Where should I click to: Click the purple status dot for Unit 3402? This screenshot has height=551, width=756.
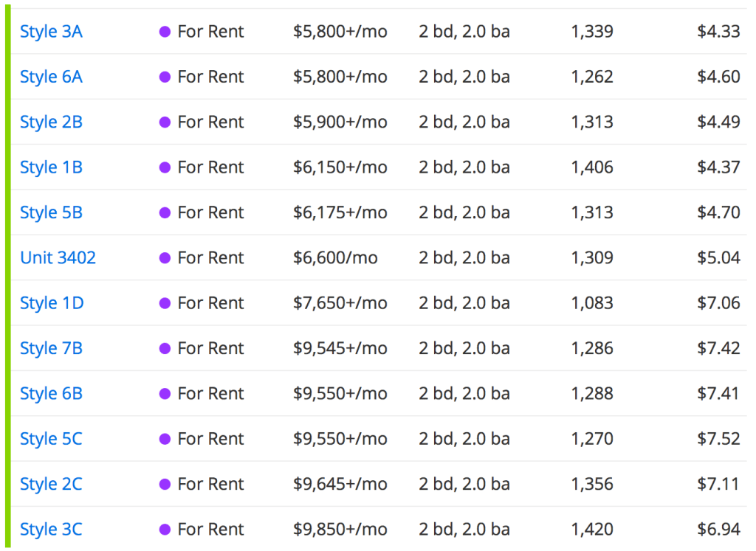(x=165, y=258)
